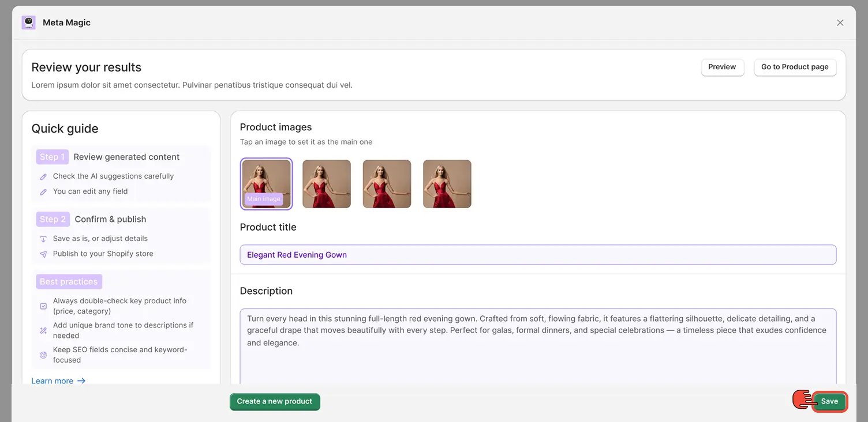
Task: Click the "Create a new product" button
Action: pyautogui.click(x=275, y=402)
